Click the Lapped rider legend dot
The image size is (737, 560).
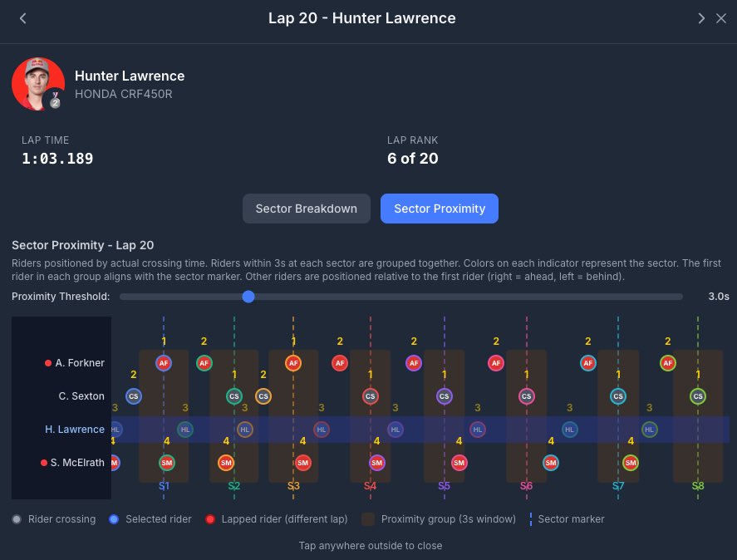210,519
